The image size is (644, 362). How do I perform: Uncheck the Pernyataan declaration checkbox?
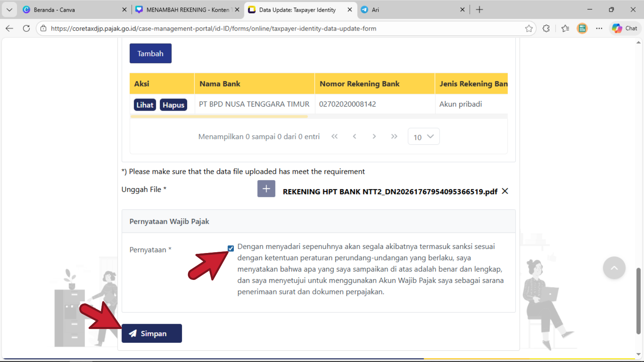tap(231, 248)
